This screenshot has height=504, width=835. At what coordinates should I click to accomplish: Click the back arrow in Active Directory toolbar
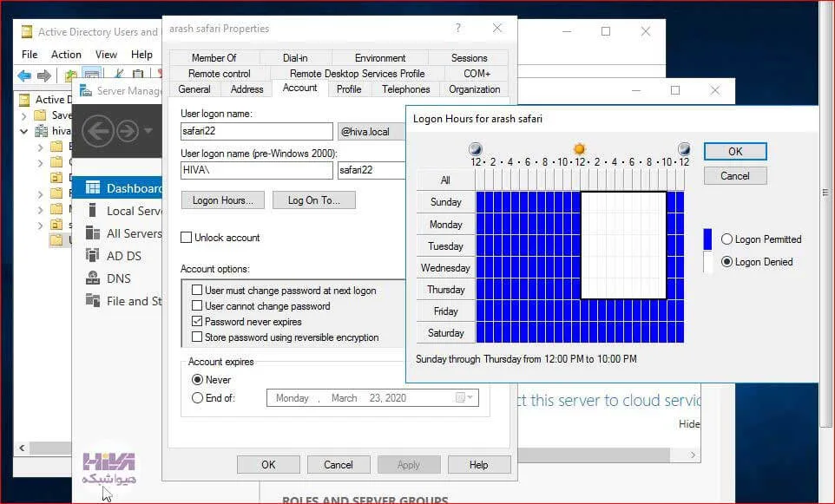click(24, 75)
